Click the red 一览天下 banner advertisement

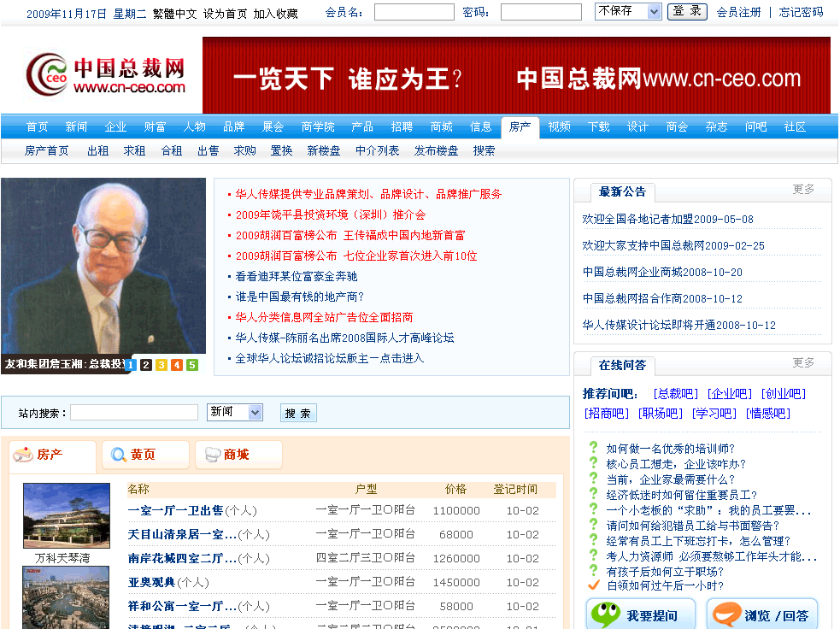tap(516, 75)
